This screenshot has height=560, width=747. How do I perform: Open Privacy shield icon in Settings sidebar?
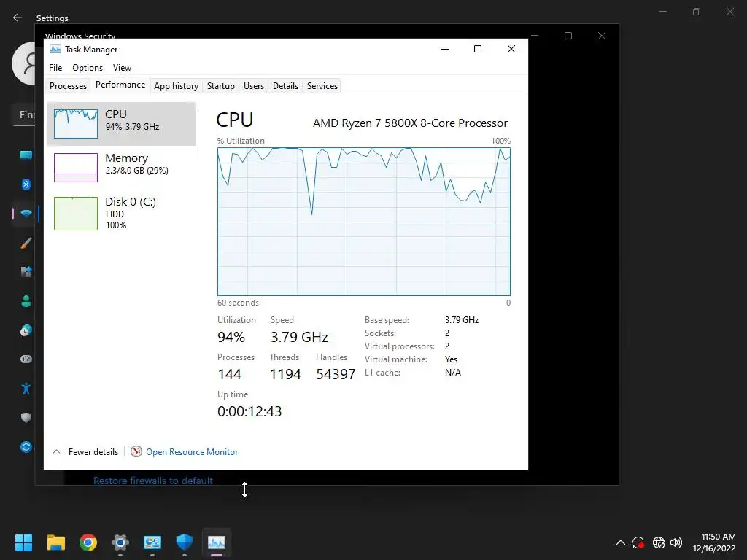(x=26, y=418)
